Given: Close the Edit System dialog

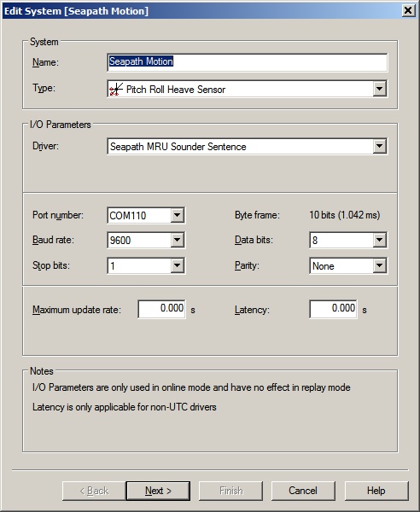Looking at the screenshot, I should click(408, 11).
